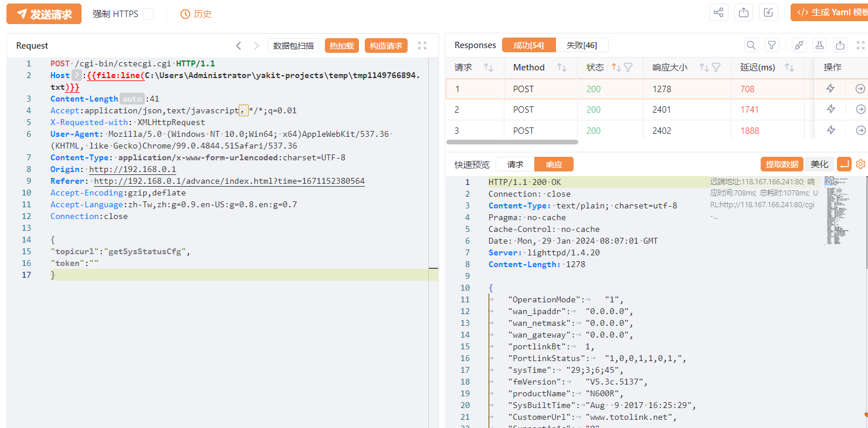Sort by Method column
Screen dimensions: 868x428
point(561,68)
